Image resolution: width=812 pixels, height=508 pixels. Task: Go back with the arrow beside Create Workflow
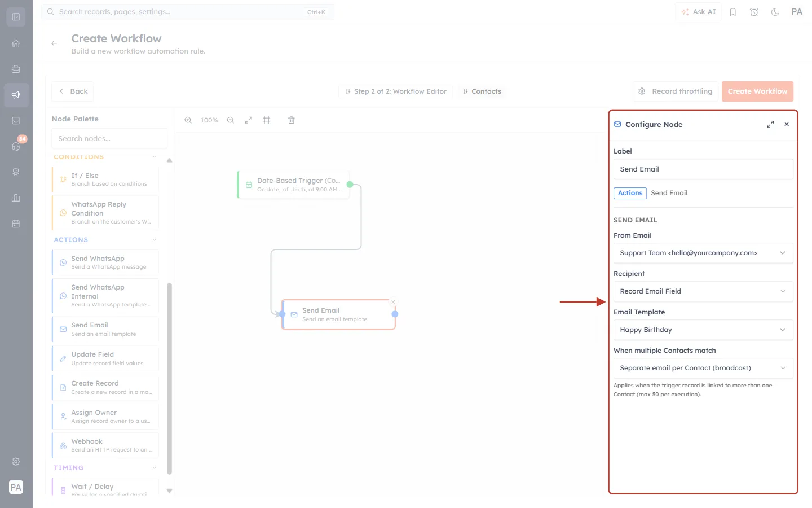[54, 43]
